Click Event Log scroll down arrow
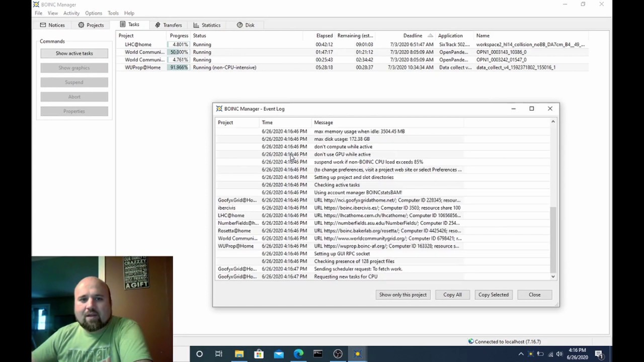The width and height of the screenshot is (644, 362). point(553,277)
